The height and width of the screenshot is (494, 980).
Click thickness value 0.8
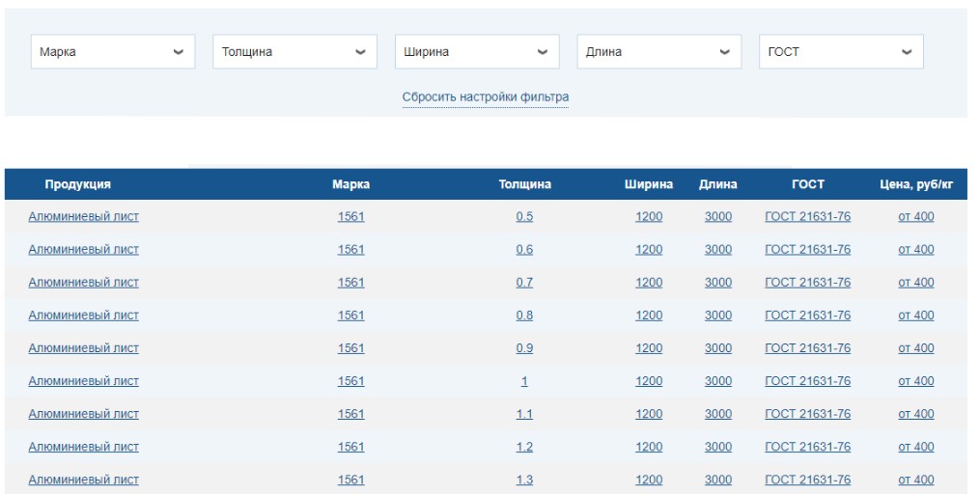(524, 316)
